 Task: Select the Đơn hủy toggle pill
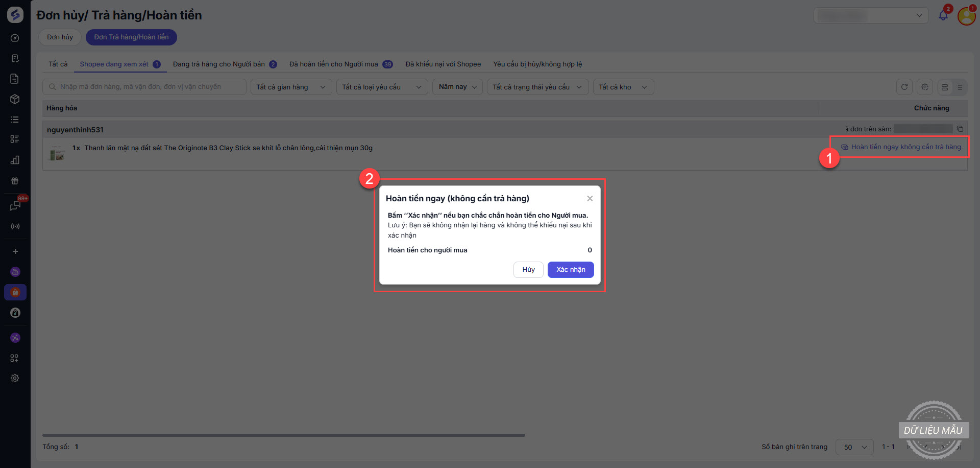pyautogui.click(x=60, y=37)
